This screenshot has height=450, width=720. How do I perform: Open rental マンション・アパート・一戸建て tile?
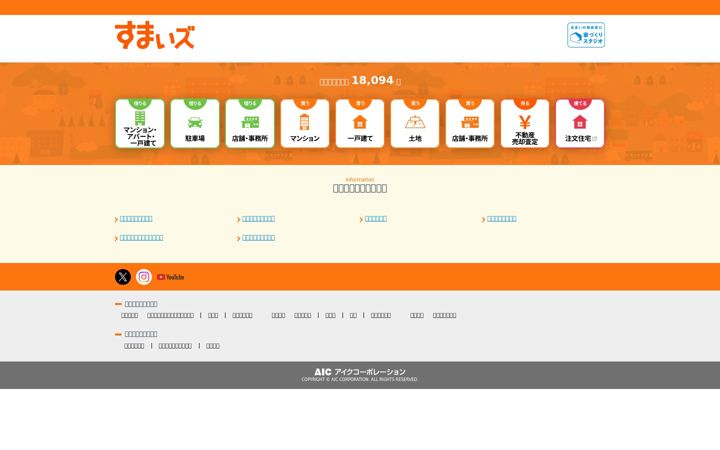pyautogui.click(x=140, y=124)
